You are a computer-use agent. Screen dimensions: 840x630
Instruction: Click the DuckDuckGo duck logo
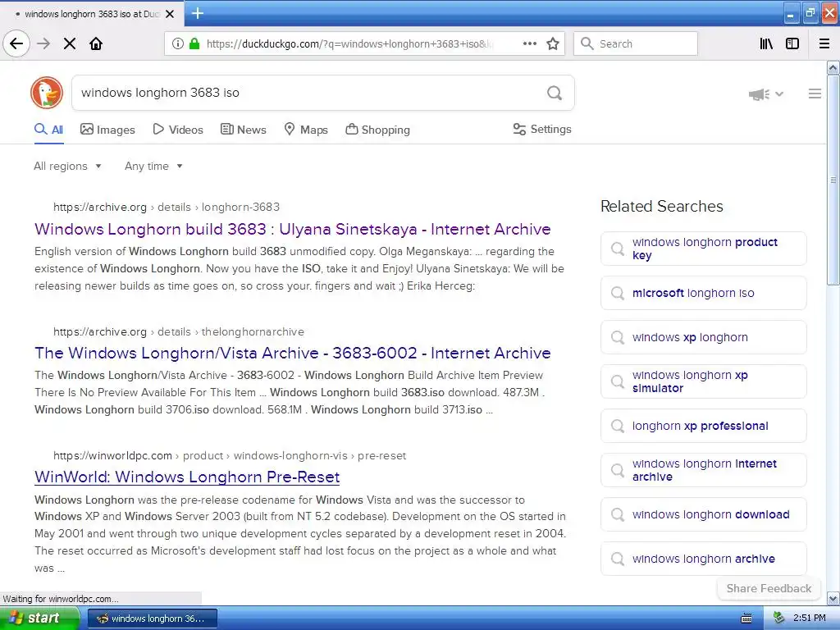pyautogui.click(x=47, y=93)
